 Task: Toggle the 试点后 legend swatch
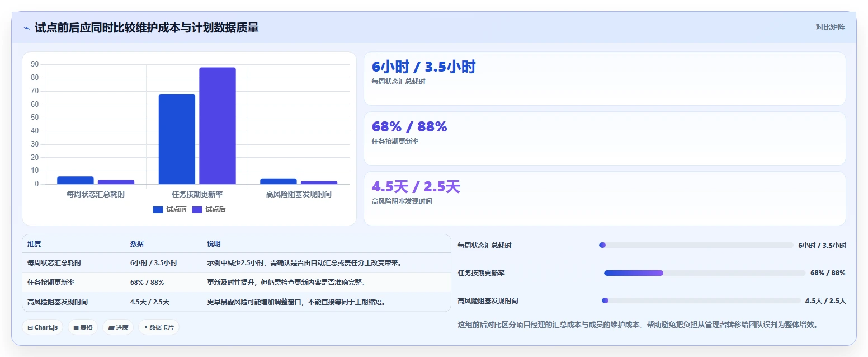tap(197, 210)
